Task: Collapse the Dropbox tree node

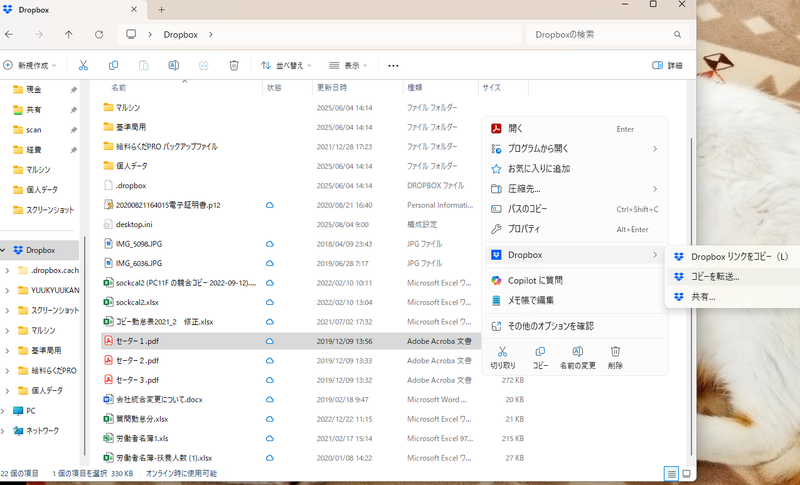Action: tap(7, 250)
